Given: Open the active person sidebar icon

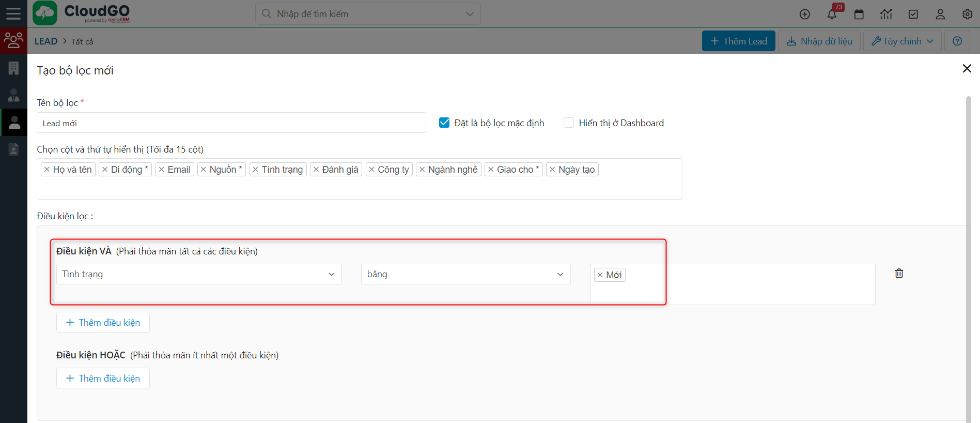Looking at the screenshot, I should [x=13, y=123].
